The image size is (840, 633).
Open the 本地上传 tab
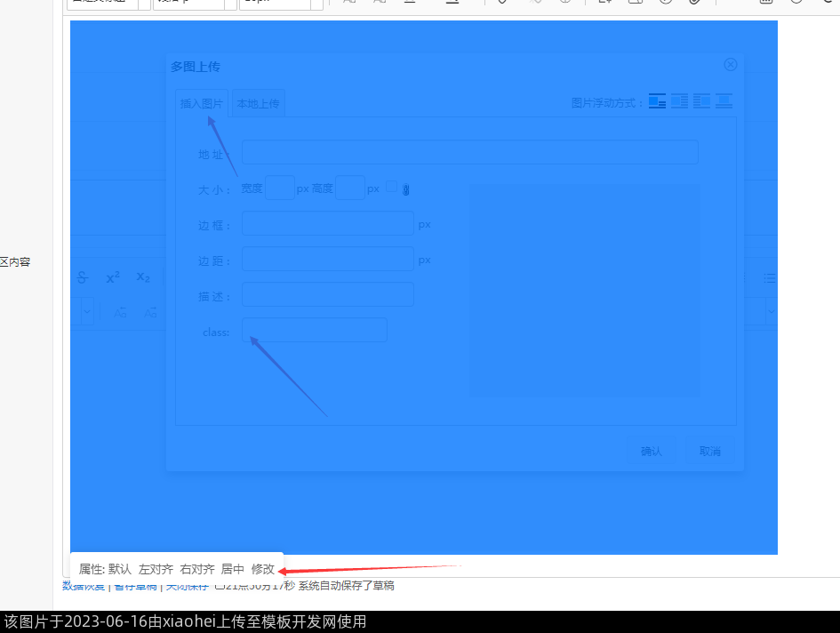coord(258,104)
